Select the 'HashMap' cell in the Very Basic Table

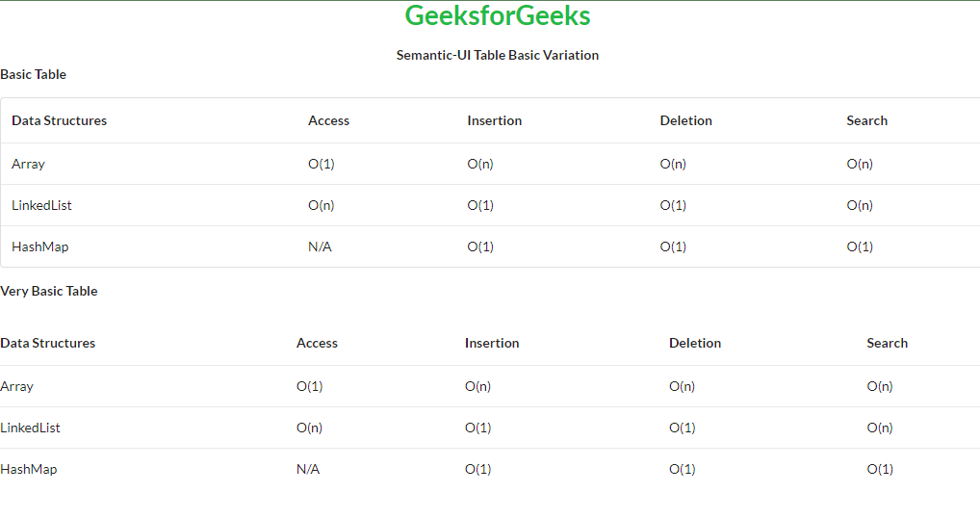[x=29, y=469]
